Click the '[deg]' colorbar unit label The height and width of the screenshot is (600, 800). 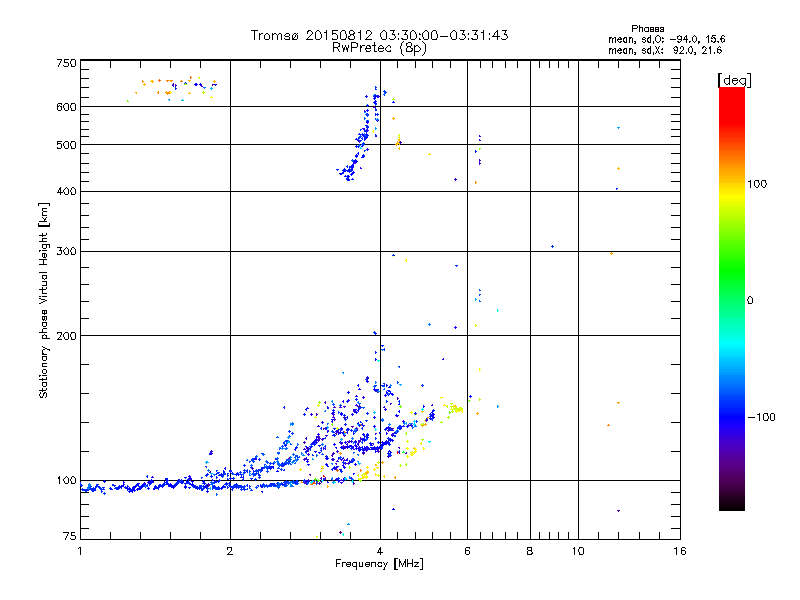pyautogui.click(x=734, y=80)
